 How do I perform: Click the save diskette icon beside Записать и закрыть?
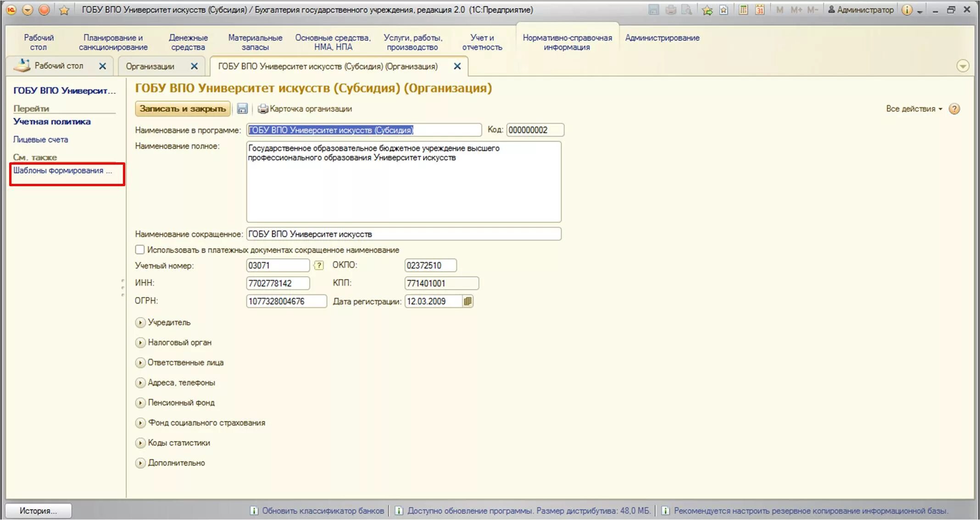[242, 109]
